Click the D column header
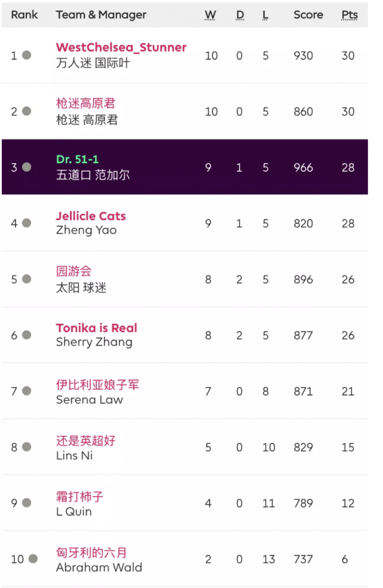Viewport: 383px width, 588px height. (x=240, y=15)
